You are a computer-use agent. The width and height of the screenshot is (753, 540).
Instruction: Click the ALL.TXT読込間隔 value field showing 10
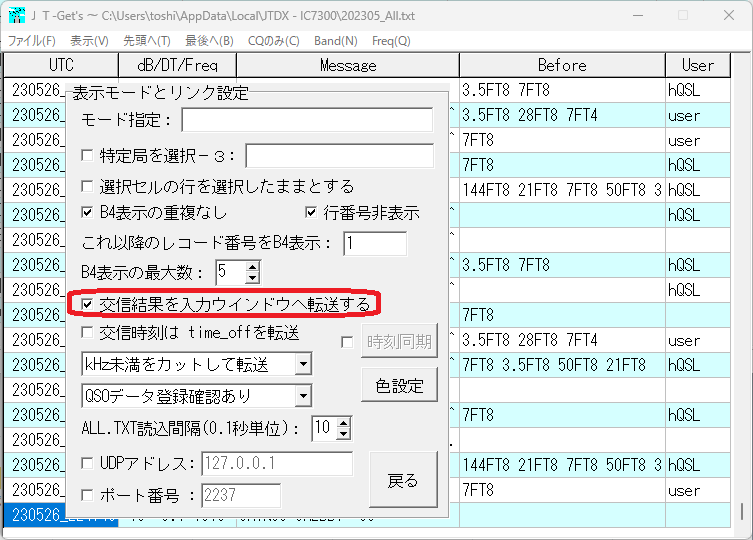tap(324, 428)
